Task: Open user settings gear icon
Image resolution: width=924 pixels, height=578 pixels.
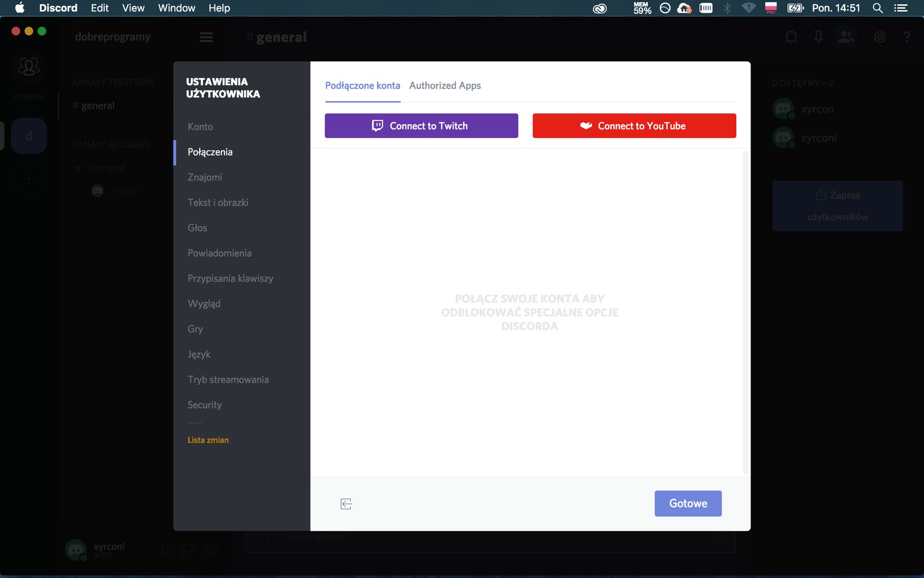Action: pos(212,550)
